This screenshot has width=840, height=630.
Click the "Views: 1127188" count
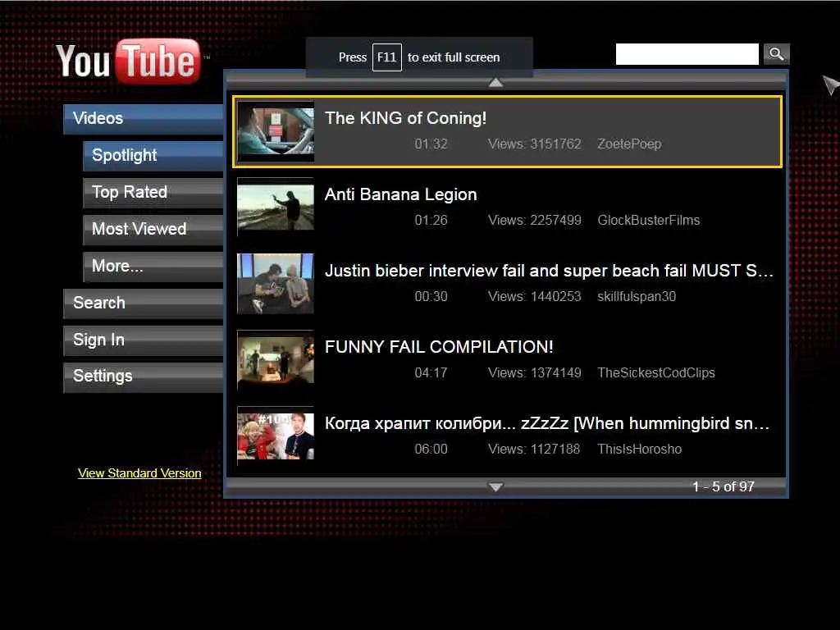pyautogui.click(x=534, y=449)
